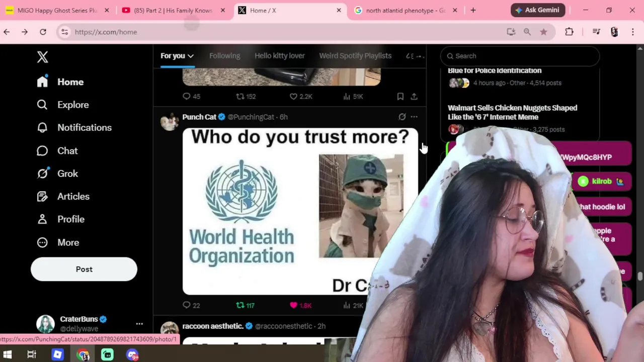Like the post with 2.2K likes
The height and width of the screenshot is (362, 644).
301,97
